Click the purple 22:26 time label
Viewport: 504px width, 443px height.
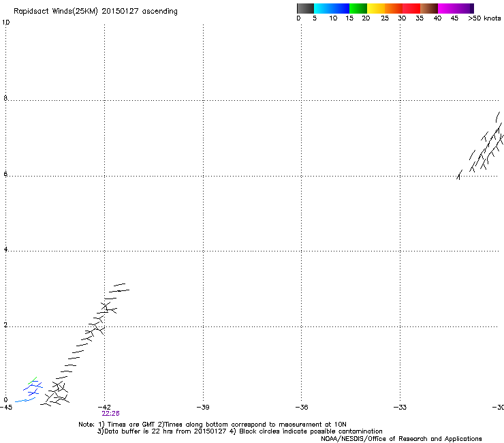[110, 414]
